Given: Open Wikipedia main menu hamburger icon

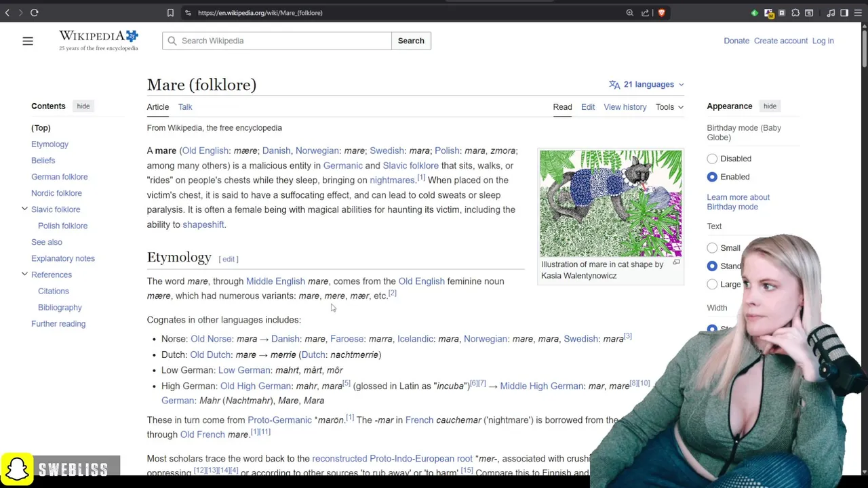Looking at the screenshot, I should (28, 41).
